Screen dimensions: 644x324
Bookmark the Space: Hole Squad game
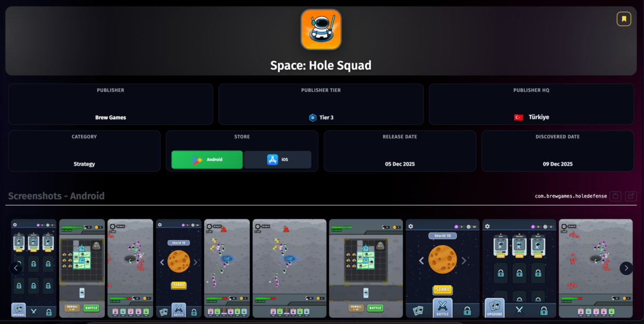click(624, 19)
